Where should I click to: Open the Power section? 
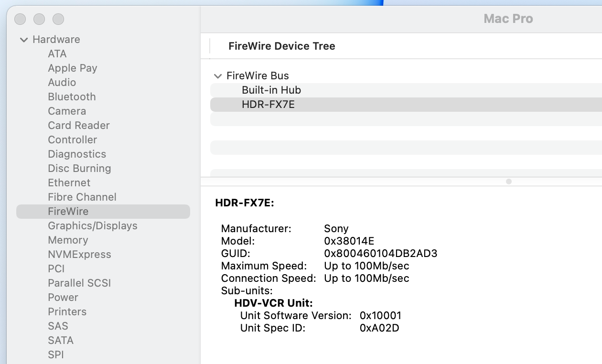(x=63, y=298)
